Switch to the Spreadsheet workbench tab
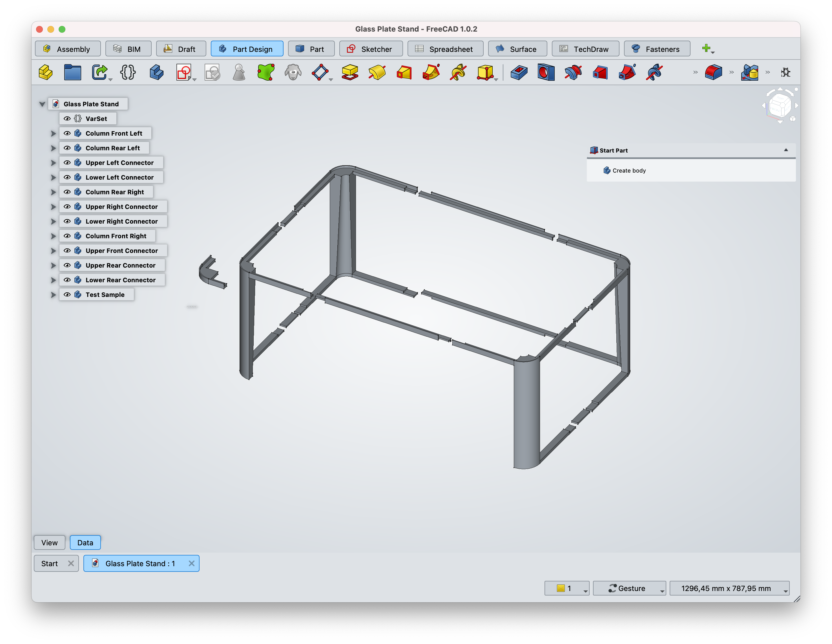 click(445, 49)
